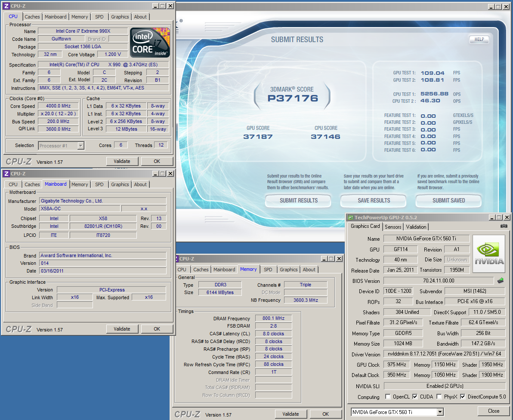The image size is (513, 420).
Task: Click Validate in Mainboard CPU-Z window
Action: coord(122,329)
